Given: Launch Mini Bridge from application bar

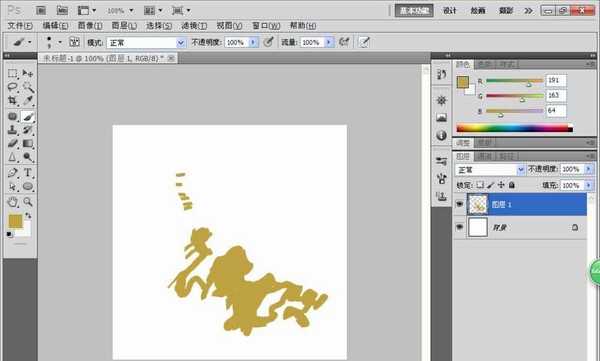Looking at the screenshot, I should tap(62, 10).
